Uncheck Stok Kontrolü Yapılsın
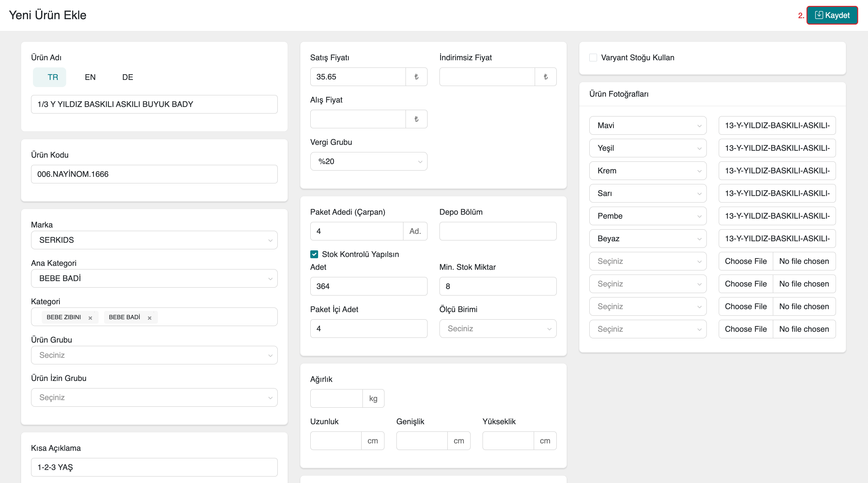The image size is (868, 483). point(314,254)
